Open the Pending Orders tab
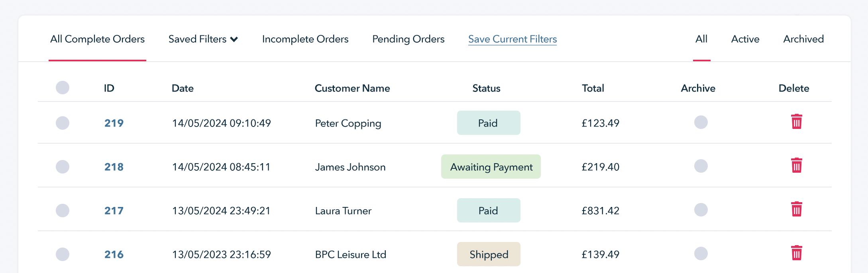Viewport: 868px width, 273px height. 408,39
